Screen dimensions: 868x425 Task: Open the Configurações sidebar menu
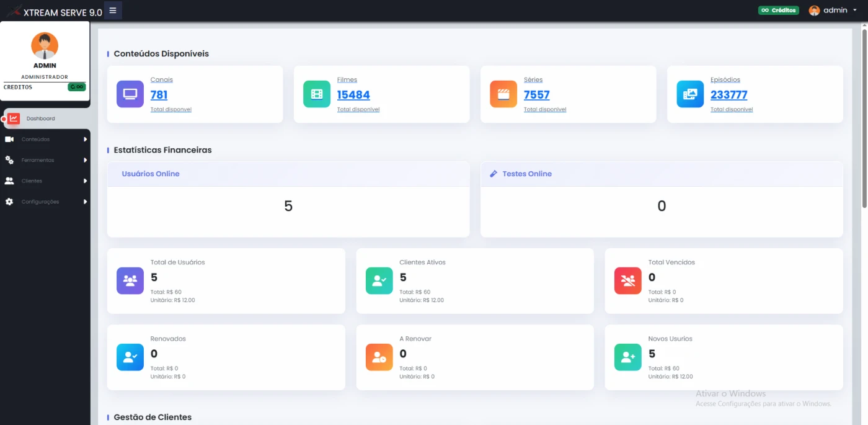45,202
